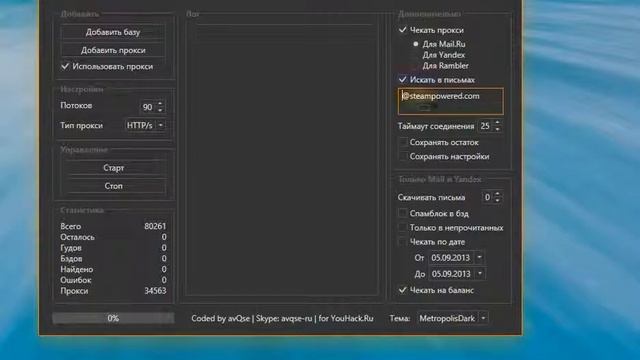
Task: Click the 'Найдено' statistics label
Action: (76, 269)
